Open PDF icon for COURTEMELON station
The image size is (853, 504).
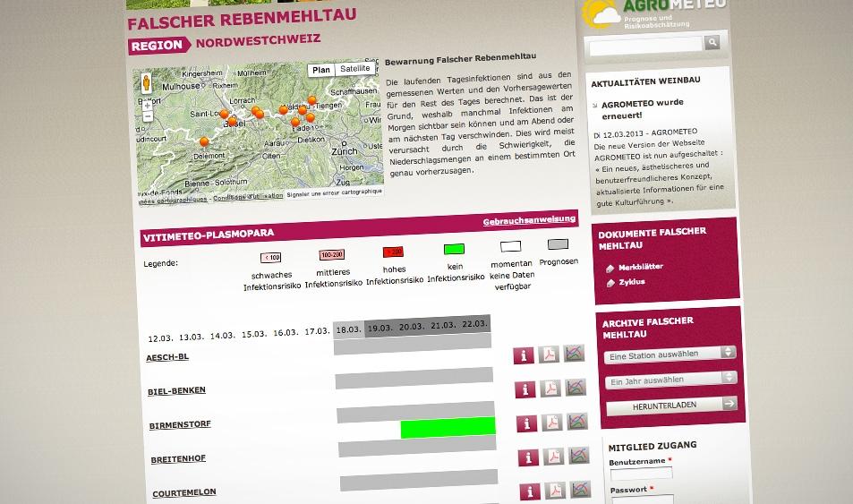point(556,491)
